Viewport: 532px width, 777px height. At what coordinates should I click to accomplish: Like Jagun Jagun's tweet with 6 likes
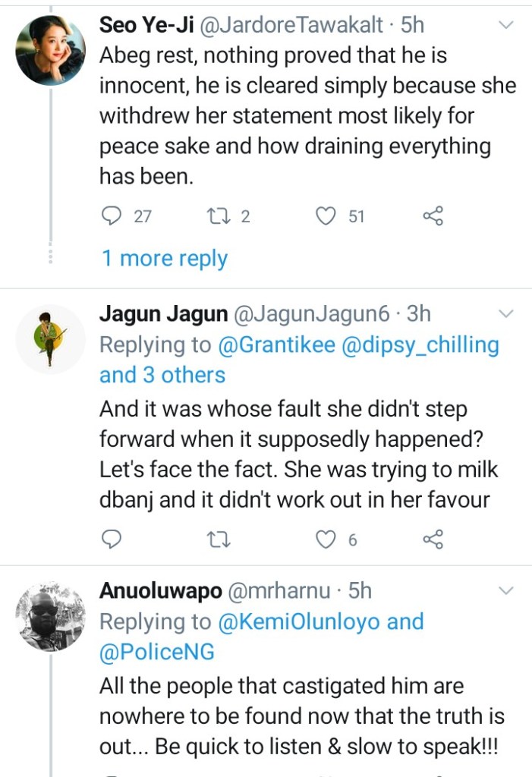pyautogui.click(x=326, y=539)
